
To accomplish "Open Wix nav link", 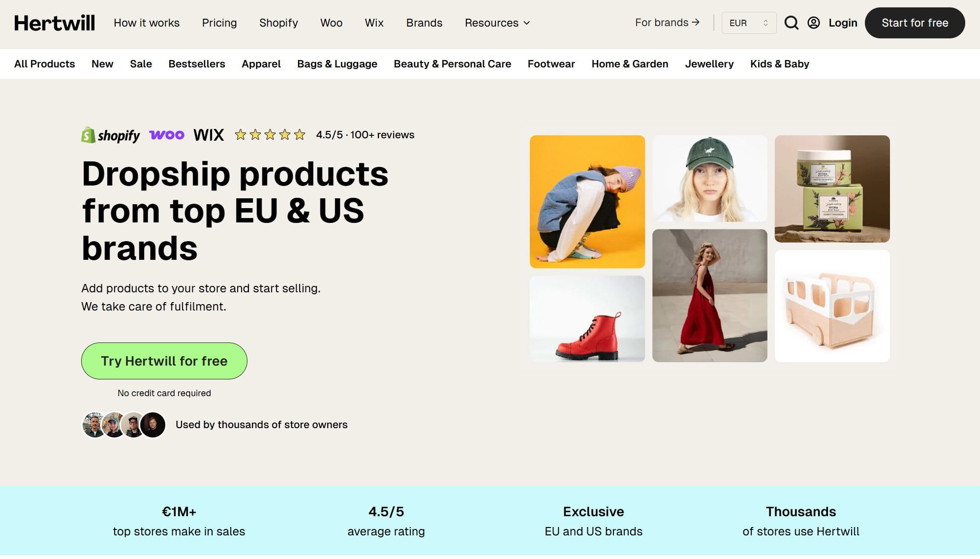I will point(374,23).
